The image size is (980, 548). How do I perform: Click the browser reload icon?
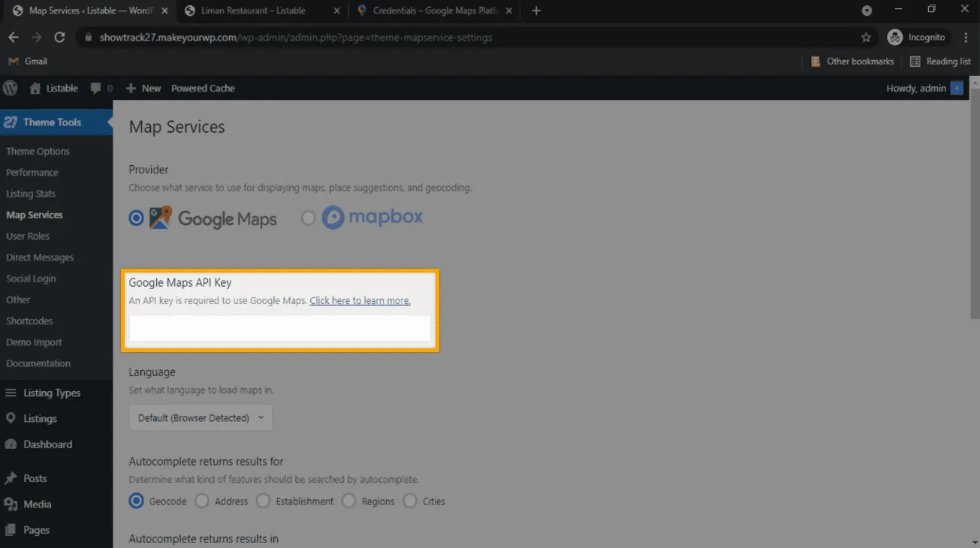pos(60,37)
